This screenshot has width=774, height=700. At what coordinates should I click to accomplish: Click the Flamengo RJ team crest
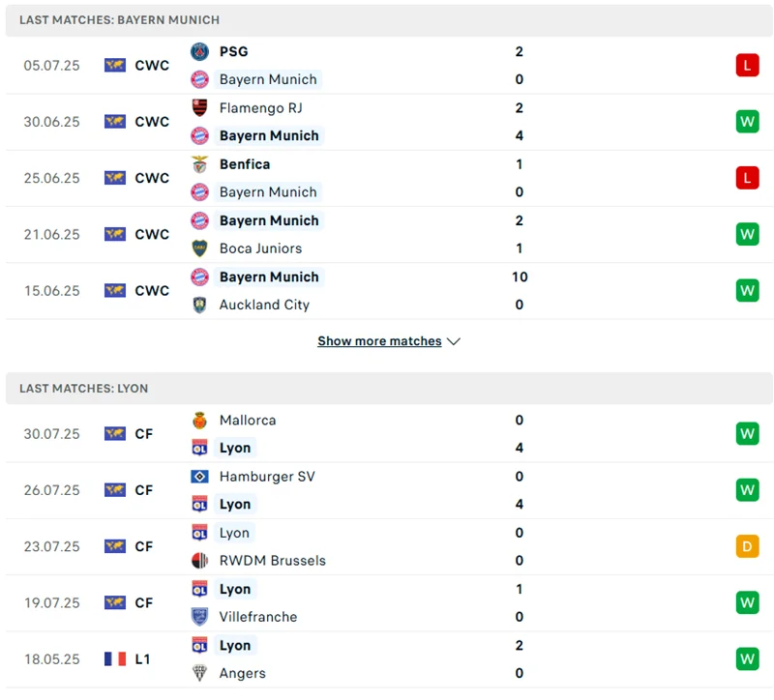click(199, 108)
